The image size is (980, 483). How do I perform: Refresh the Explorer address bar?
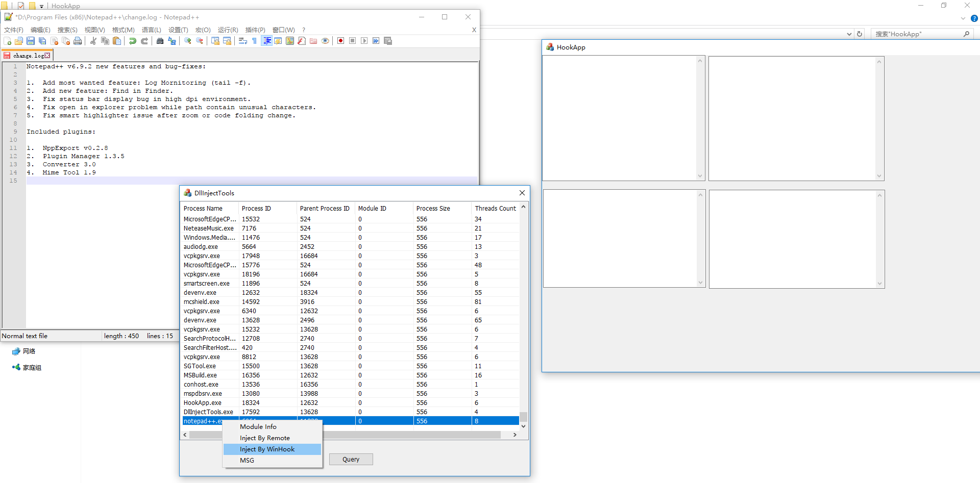point(860,34)
